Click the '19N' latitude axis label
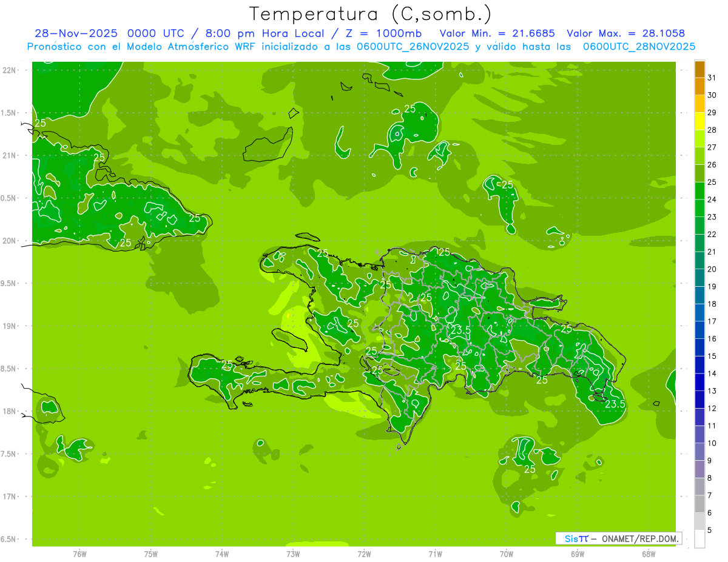Viewport: 728px width, 562px height. pyautogui.click(x=8, y=326)
